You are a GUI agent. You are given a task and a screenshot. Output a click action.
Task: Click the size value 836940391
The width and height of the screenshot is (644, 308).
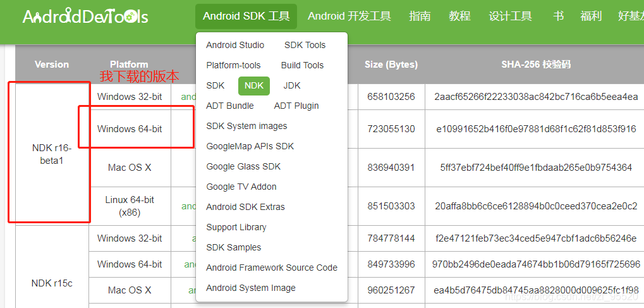(391, 168)
